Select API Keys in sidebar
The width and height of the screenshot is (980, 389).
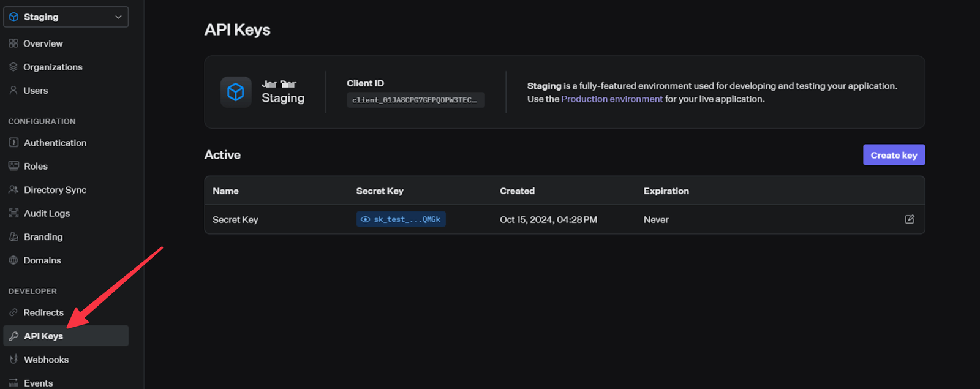tap(66, 336)
